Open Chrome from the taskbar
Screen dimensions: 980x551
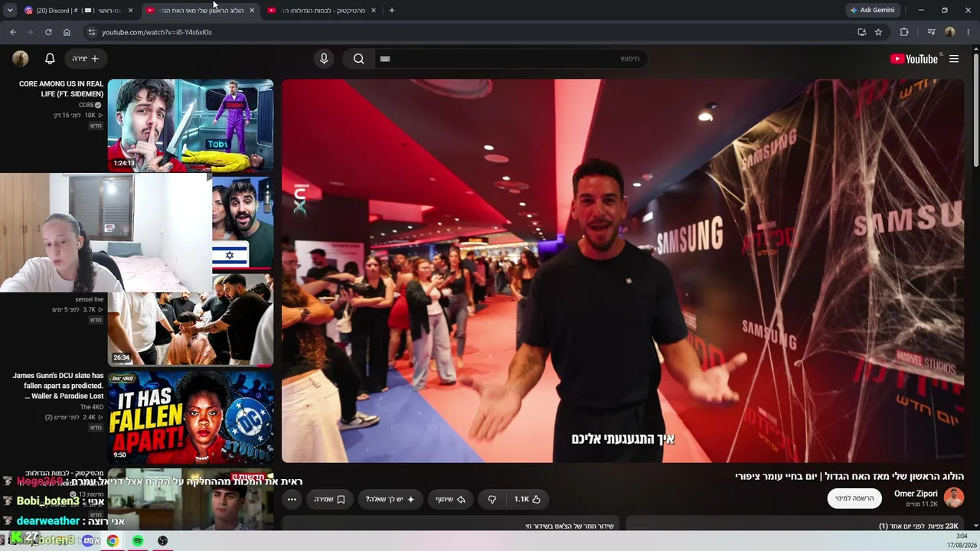point(113,540)
